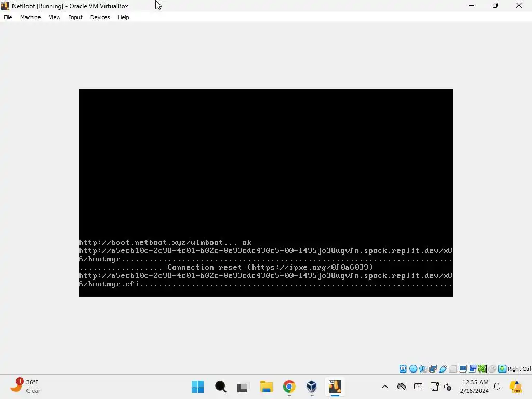This screenshot has width=532, height=399.
Task: Open the Devices menu
Action: click(100, 17)
